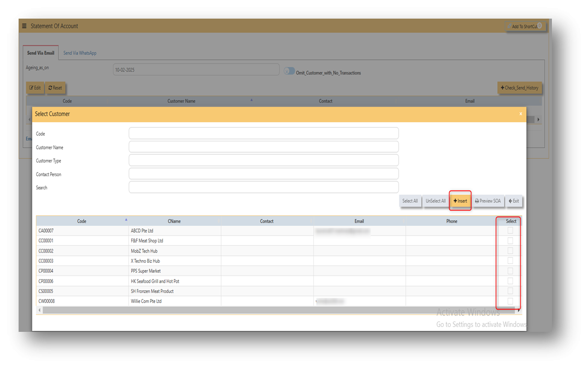
Task: Close the Select Customer dialog
Action: click(x=521, y=114)
